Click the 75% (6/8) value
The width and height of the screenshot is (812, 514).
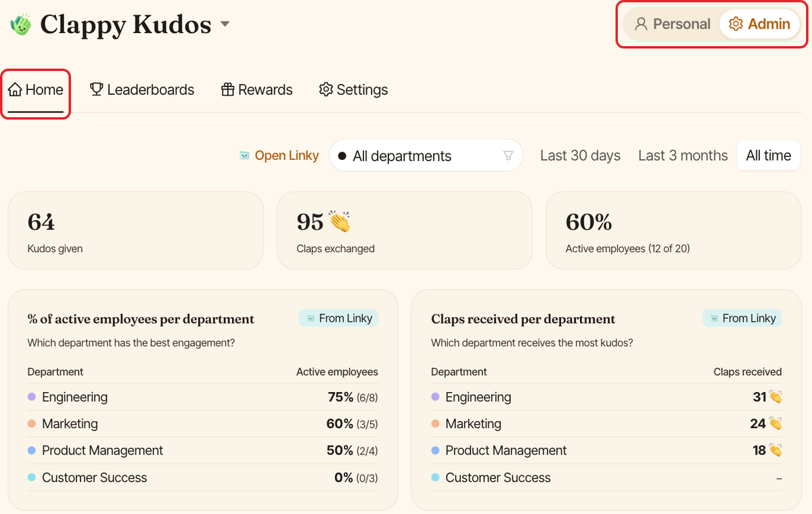pos(353,398)
